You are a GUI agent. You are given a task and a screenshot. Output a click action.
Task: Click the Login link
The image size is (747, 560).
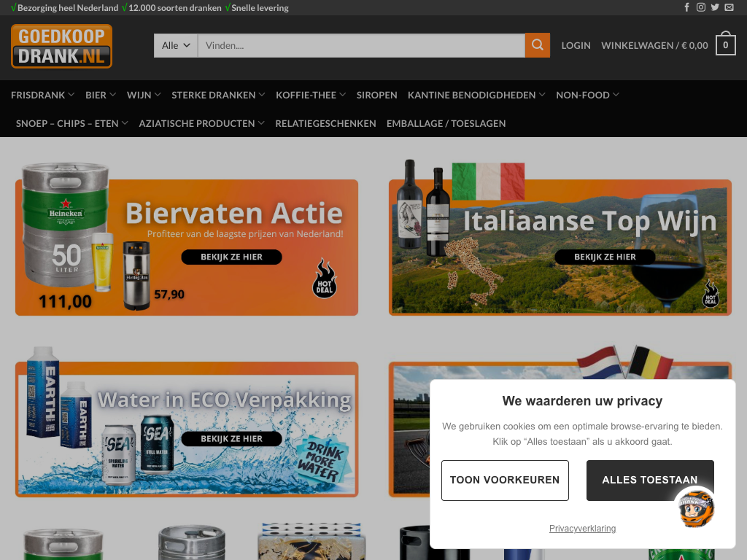click(x=576, y=45)
